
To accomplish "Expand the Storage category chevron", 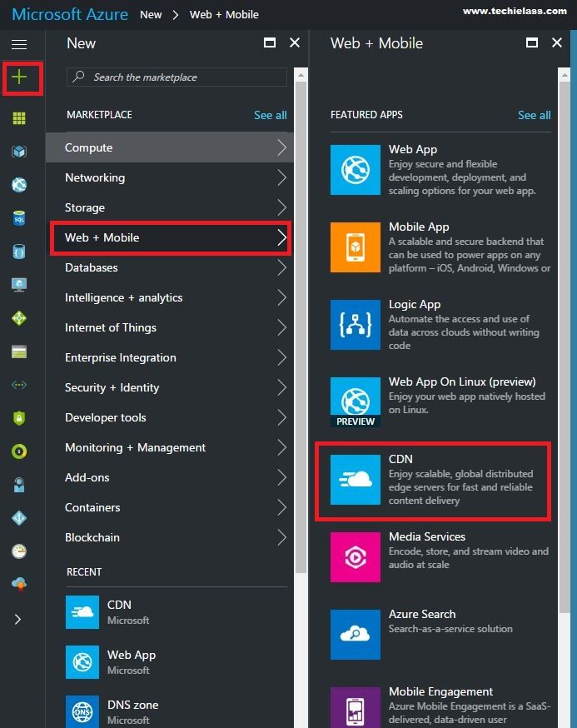I will pos(281,207).
